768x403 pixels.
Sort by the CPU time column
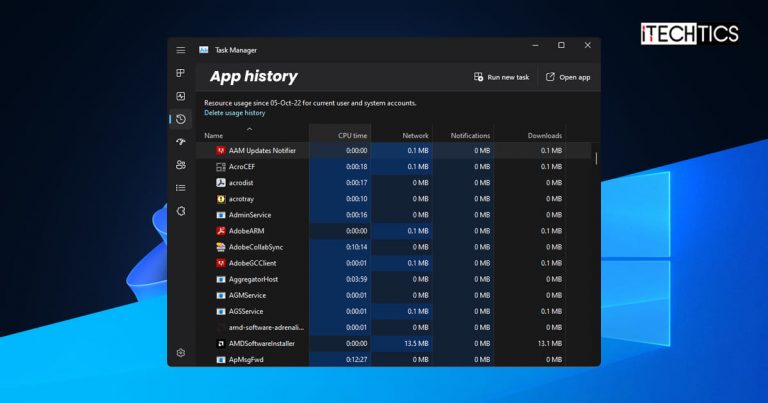click(352, 136)
